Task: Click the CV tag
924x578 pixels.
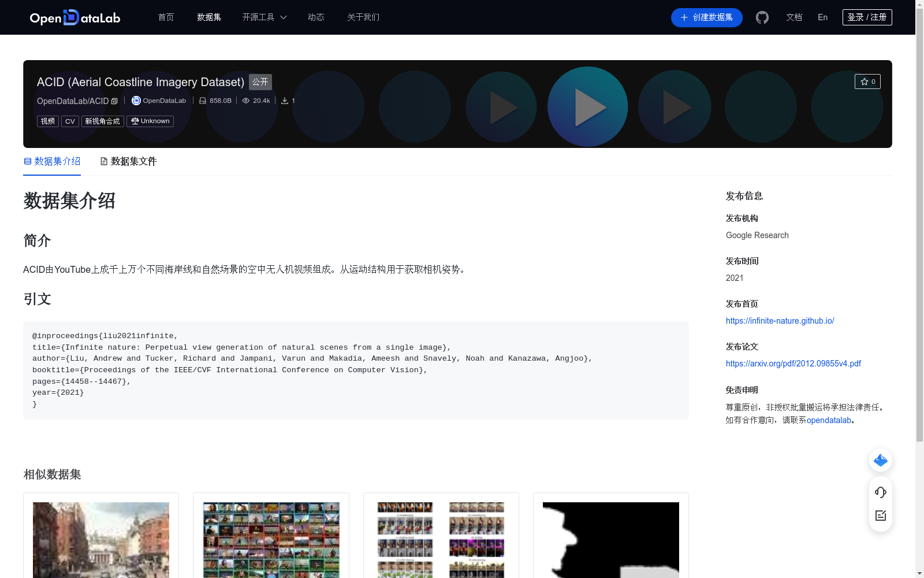Action: [x=70, y=121]
